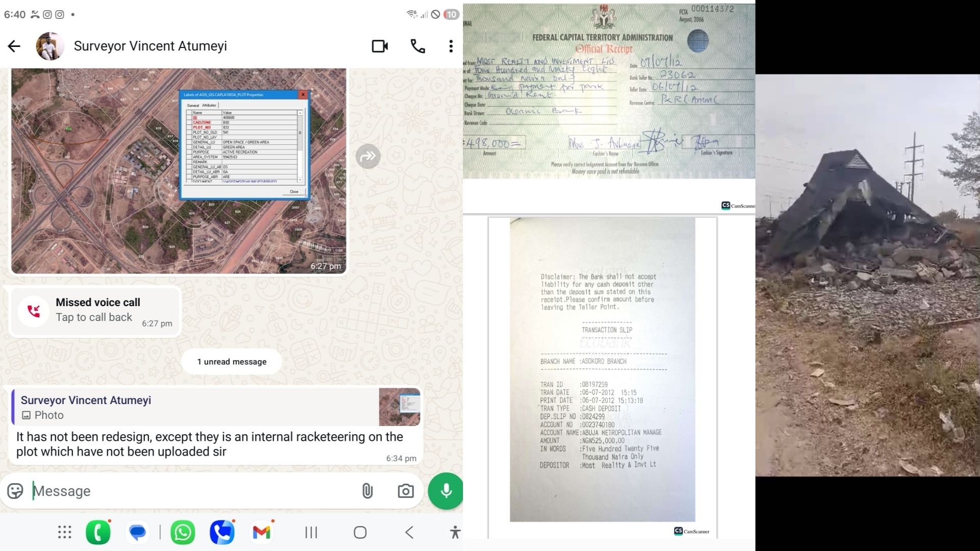Tap the back arrow in chat header
The image size is (980, 551).
14,46
